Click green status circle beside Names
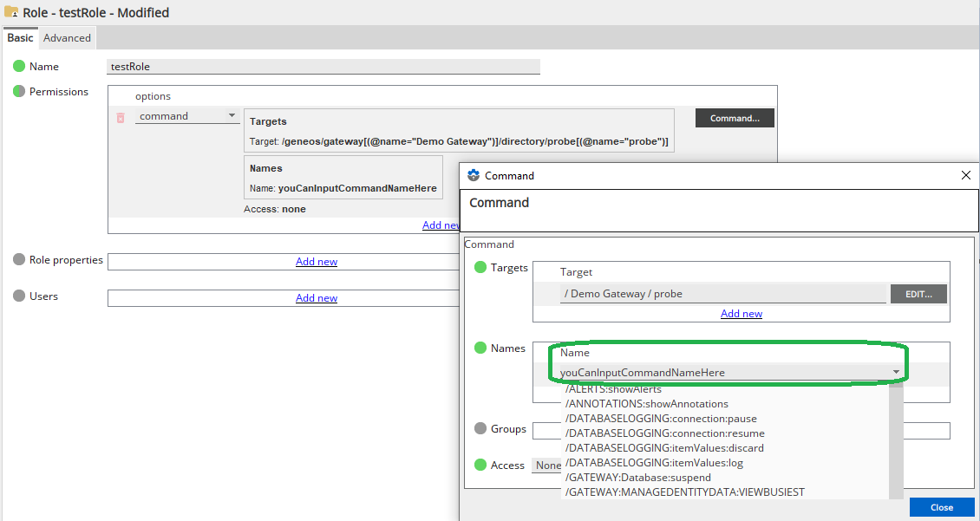Screen dimensions: 980x521 480,348
